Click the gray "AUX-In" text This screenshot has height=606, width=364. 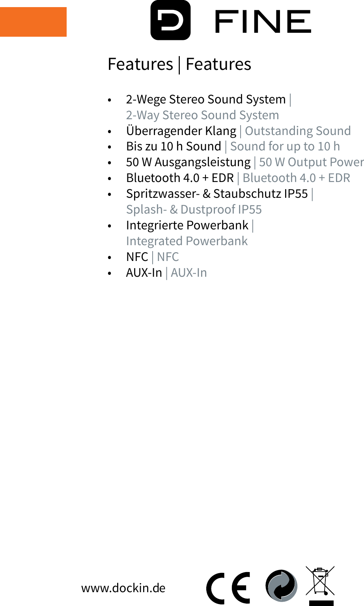coord(189,273)
